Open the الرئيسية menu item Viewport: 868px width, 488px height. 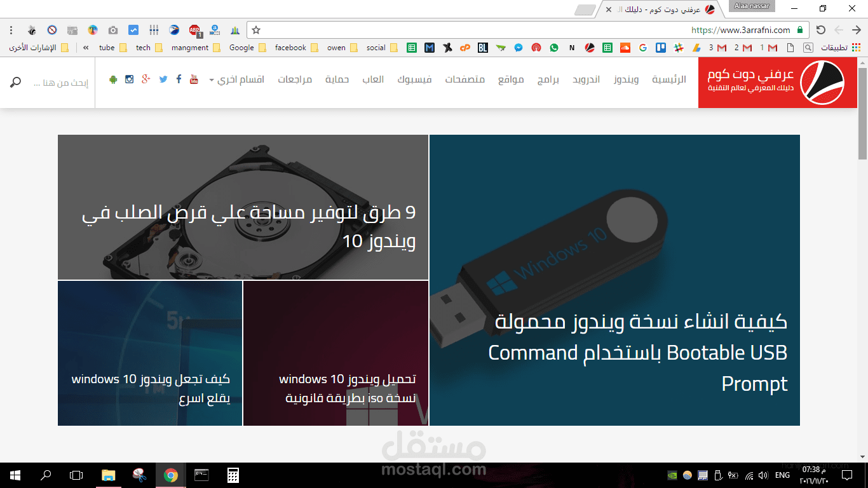click(x=669, y=79)
